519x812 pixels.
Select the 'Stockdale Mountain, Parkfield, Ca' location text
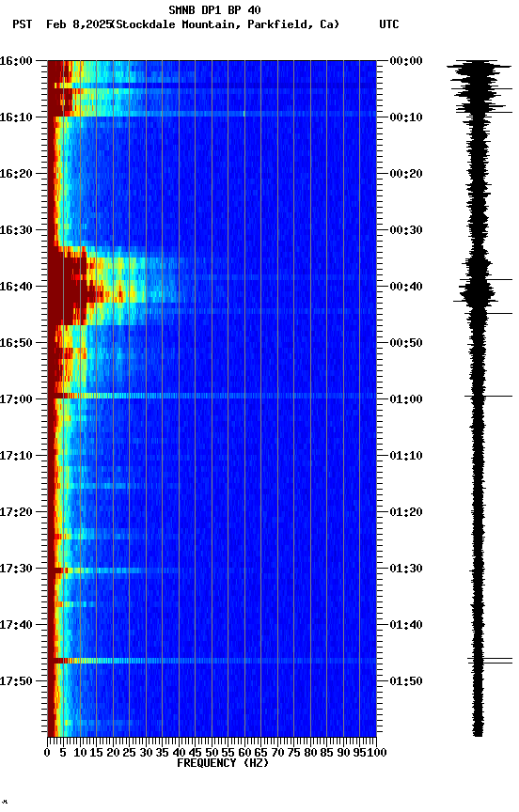226,24
